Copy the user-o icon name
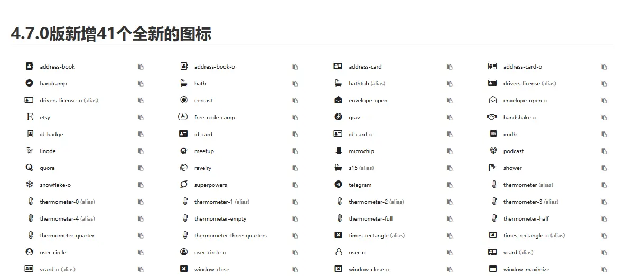The image size is (644, 276). (x=450, y=252)
